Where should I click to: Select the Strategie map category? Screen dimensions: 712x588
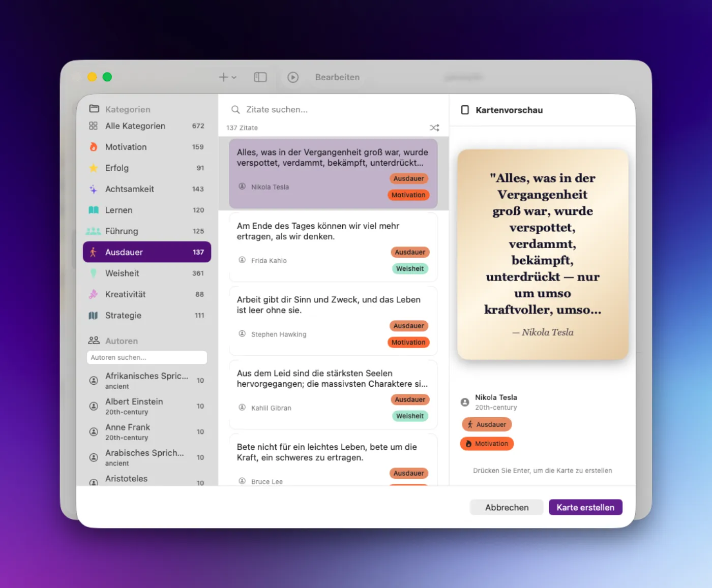[147, 315]
